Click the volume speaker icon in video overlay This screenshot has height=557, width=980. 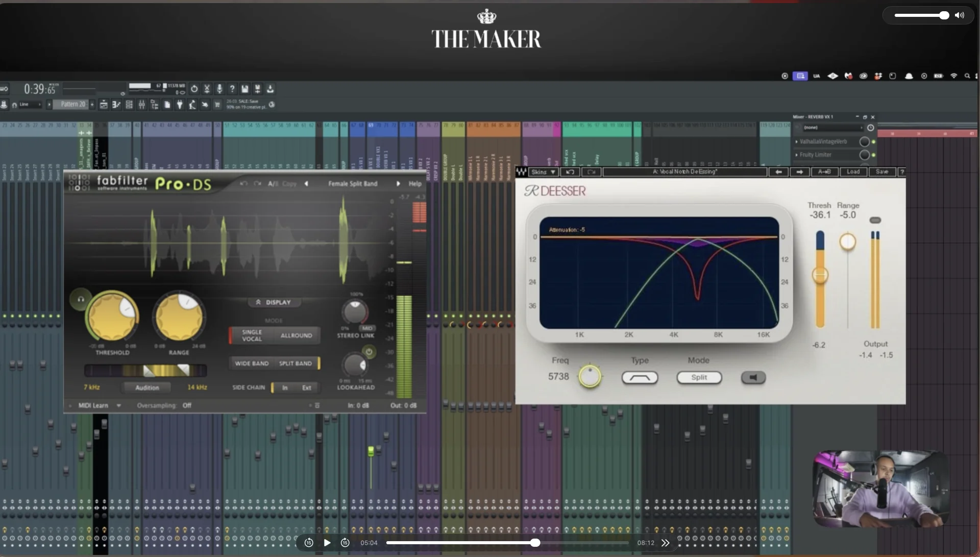click(x=960, y=15)
